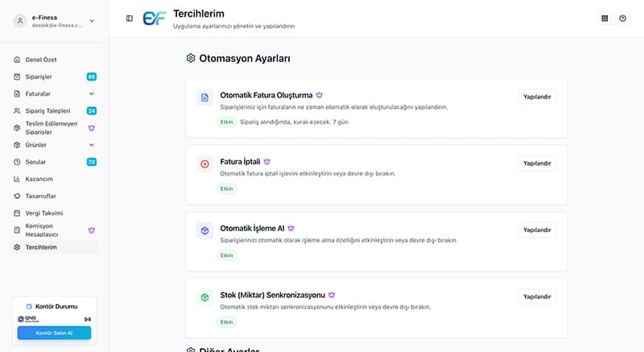Click the Kontör Satın Al button

coord(54,333)
